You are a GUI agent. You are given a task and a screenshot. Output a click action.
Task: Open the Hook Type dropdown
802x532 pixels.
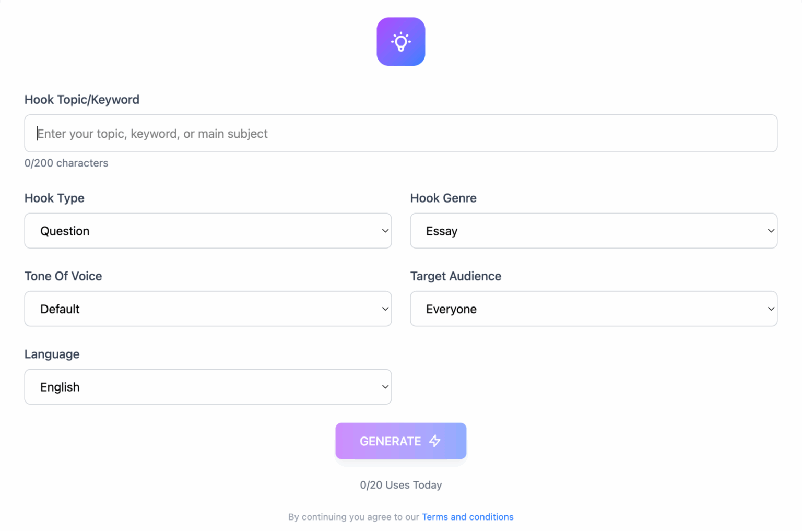tap(208, 231)
